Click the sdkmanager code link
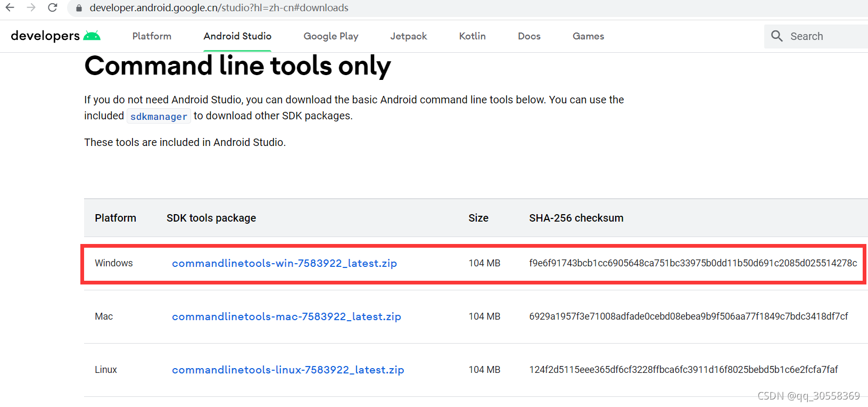This screenshot has width=868, height=407. coord(159,116)
